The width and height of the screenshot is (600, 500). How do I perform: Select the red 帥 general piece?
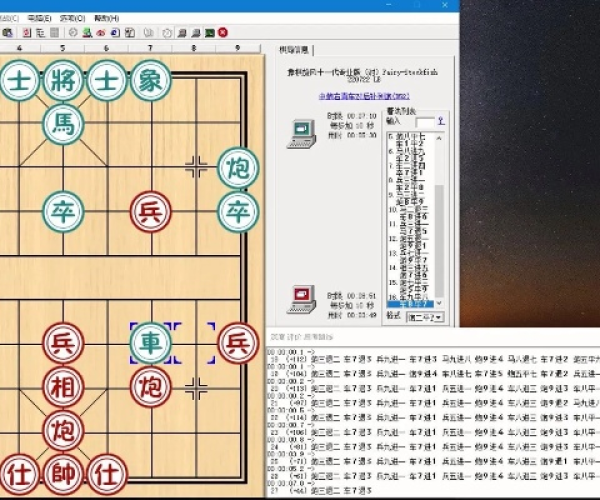63,474
